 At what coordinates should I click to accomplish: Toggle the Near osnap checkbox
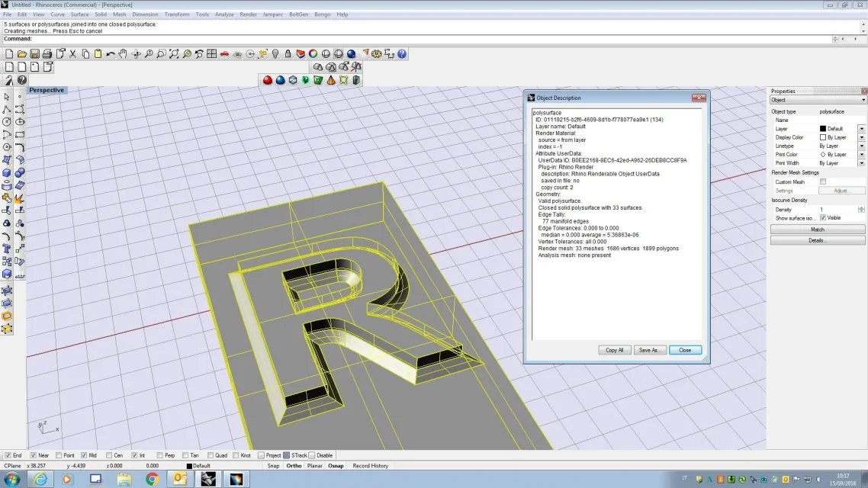pos(34,455)
